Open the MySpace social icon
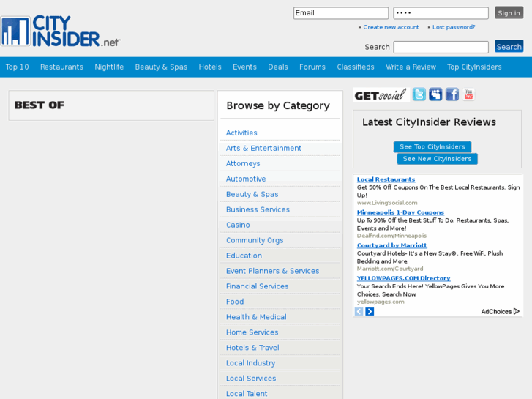This screenshot has height=399, width=532. (435, 94)
